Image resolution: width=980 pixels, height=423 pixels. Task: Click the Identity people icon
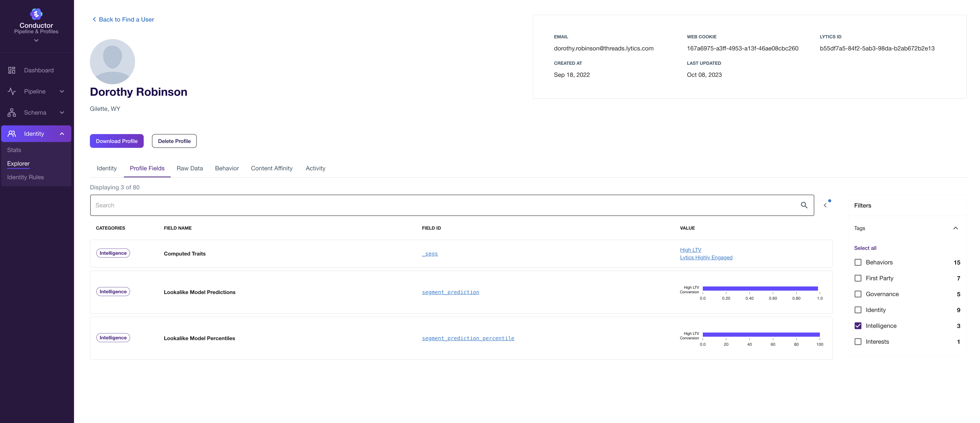point(12,134)
